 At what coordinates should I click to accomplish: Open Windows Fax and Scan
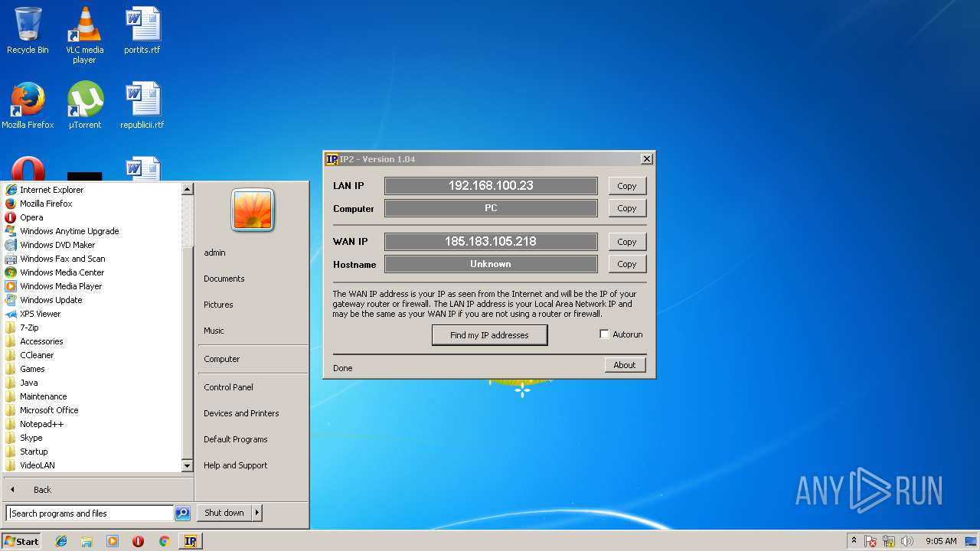(62, 259)
